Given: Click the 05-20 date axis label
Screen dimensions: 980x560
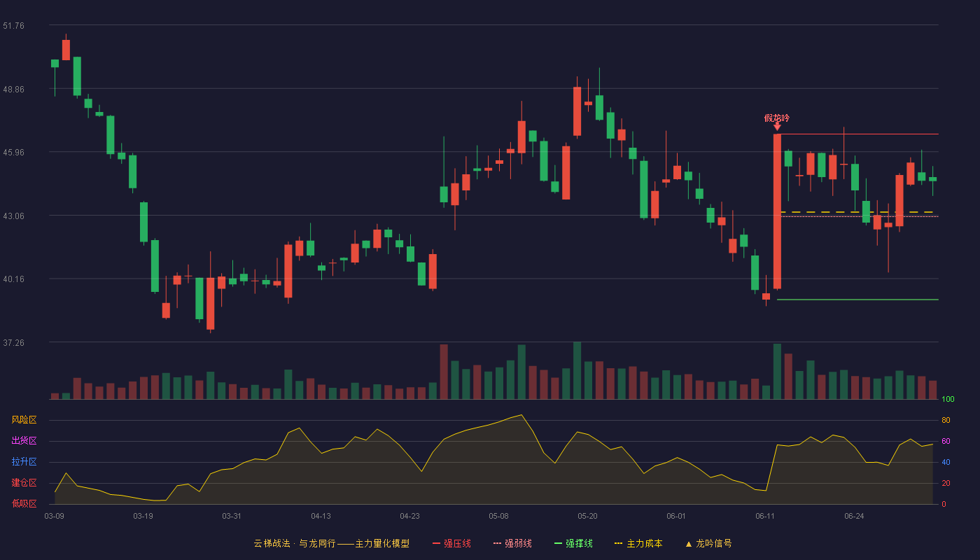Looking at the screenshot, I should click(587, 516).
